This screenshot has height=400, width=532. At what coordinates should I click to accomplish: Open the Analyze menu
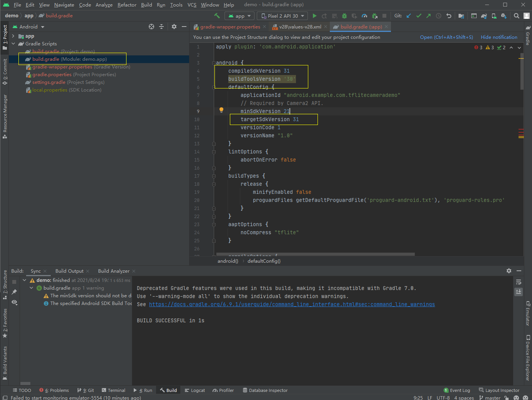pos(104,5)
